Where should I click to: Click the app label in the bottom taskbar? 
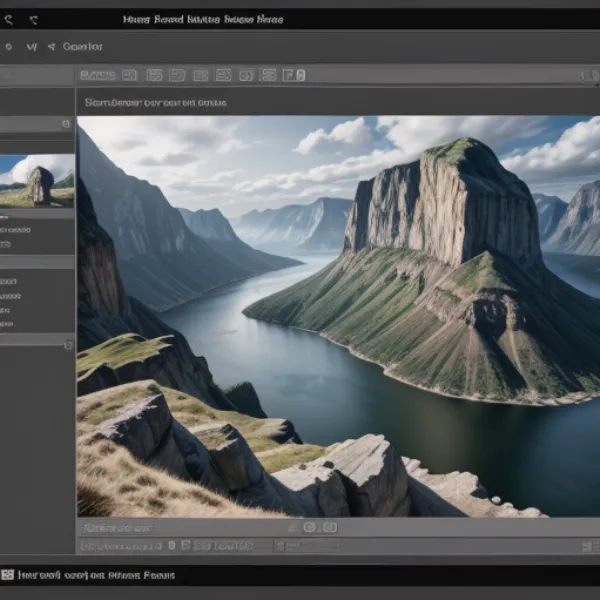[x=95, y=575]
